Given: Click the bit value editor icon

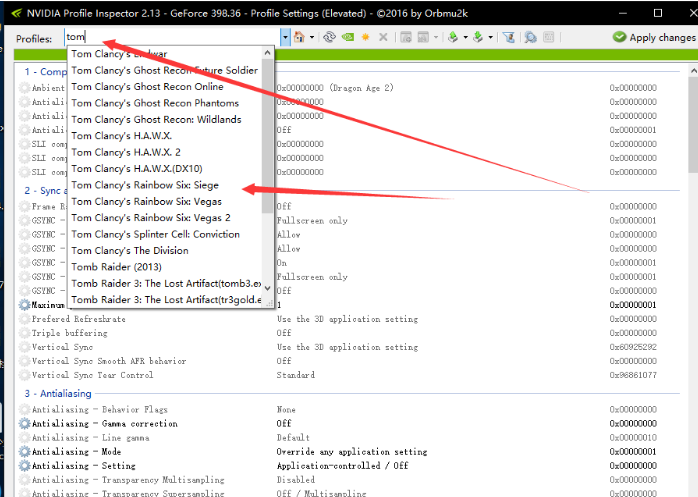Looking at the screenshot, I should point(549,37).
